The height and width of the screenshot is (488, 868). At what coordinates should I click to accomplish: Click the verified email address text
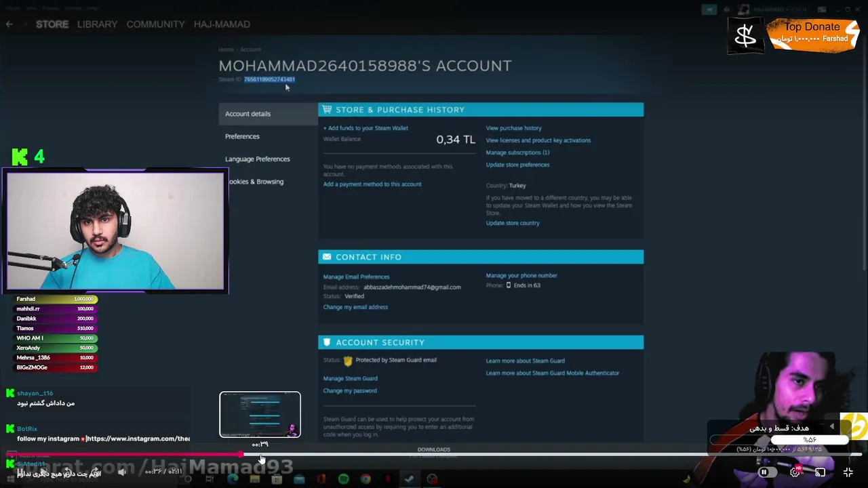click(x=412, y=287)
